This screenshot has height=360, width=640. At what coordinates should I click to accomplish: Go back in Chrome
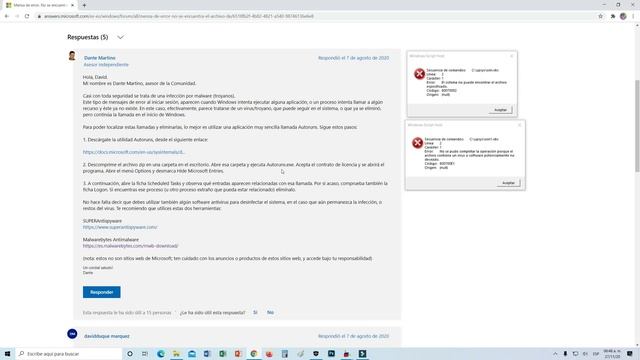click(x=7, y=16)
